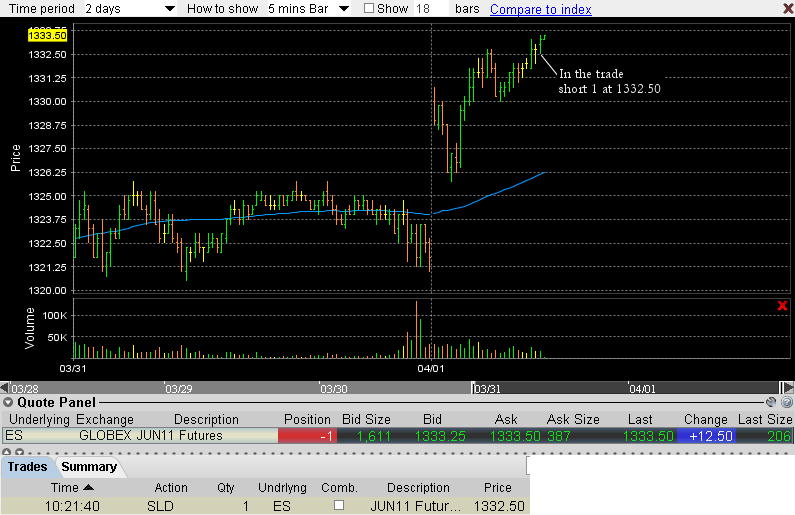This screenshot has width=795, height=515.
Task: Click the Exchange column header
Action: [105, 420]
